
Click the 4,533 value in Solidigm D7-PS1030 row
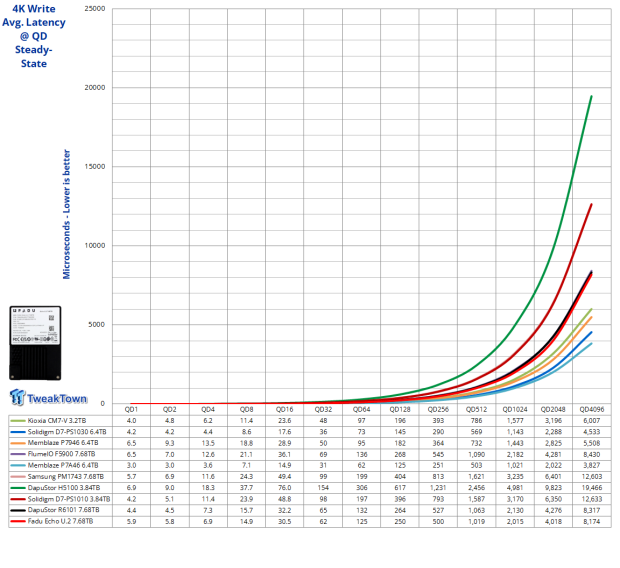tap(592, 432)
